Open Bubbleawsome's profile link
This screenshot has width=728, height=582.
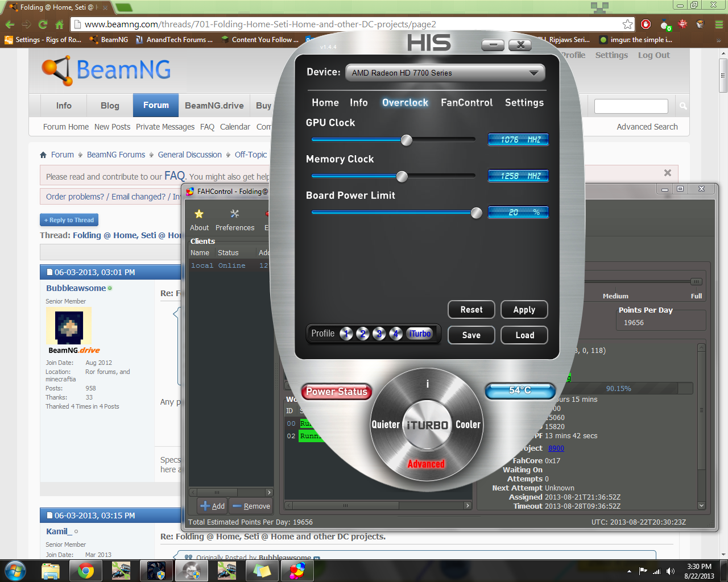click(x=76, y=288)
